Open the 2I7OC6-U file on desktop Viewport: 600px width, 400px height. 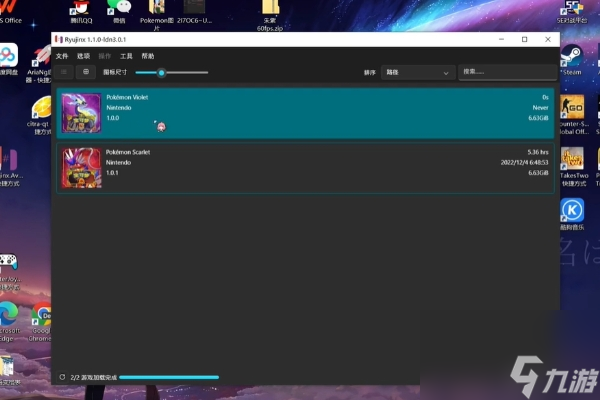tap(194, 12)
